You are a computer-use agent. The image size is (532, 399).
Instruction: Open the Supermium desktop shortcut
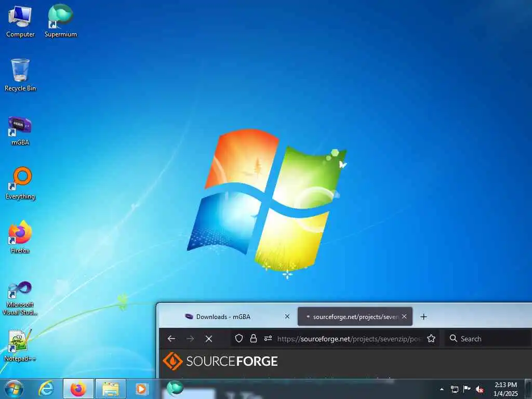pyautogui.click(x=61, y=21)
